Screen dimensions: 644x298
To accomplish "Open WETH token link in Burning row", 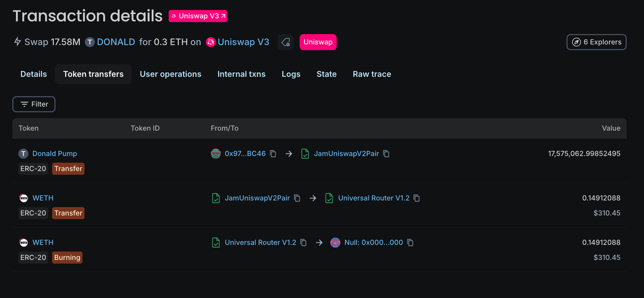I will pyautogui.click(x=43, y=243).
